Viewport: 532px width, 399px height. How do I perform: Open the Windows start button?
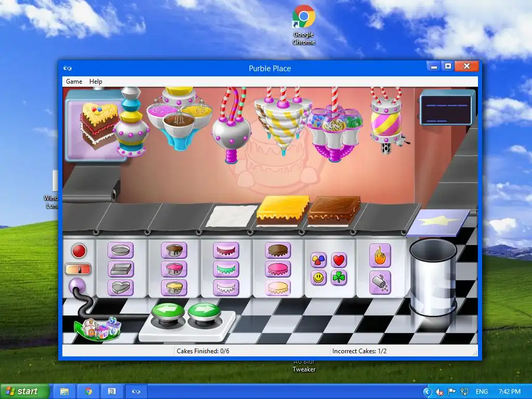click(24, 391)
